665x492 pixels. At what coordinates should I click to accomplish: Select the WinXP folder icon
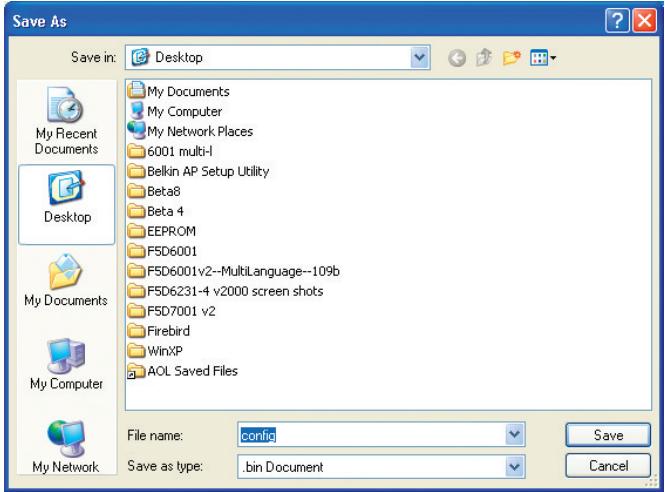pyautogui.click(x=137, y=351)
